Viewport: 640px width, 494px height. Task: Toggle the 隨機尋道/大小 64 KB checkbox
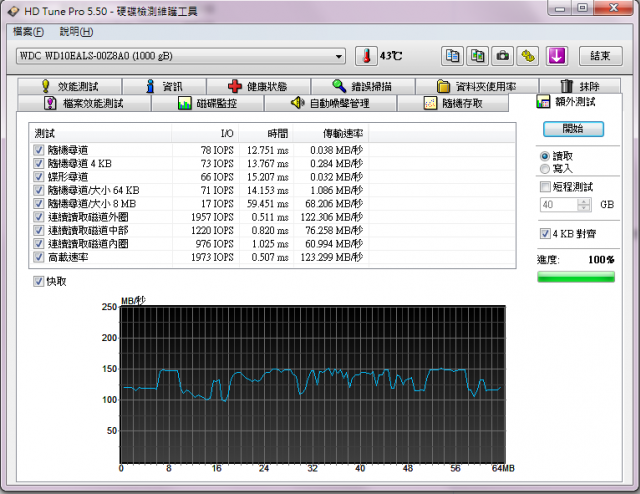pos(38,190)
